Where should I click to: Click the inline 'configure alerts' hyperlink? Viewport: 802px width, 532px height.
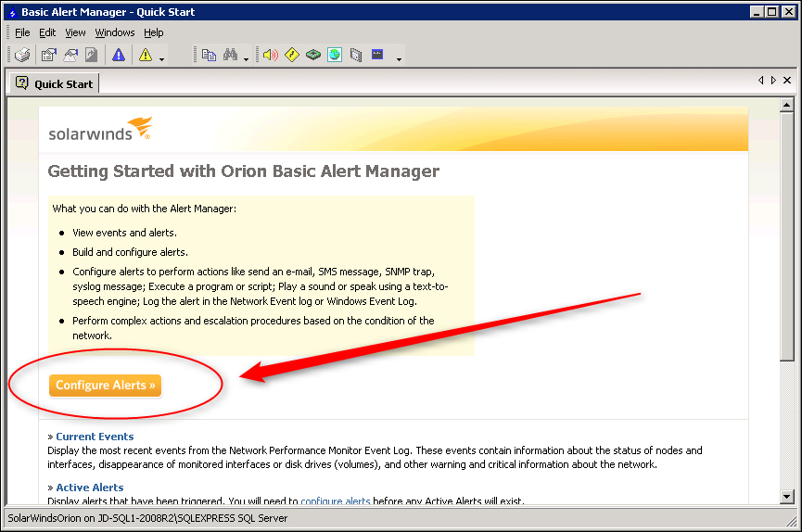[x=335, y=500]
